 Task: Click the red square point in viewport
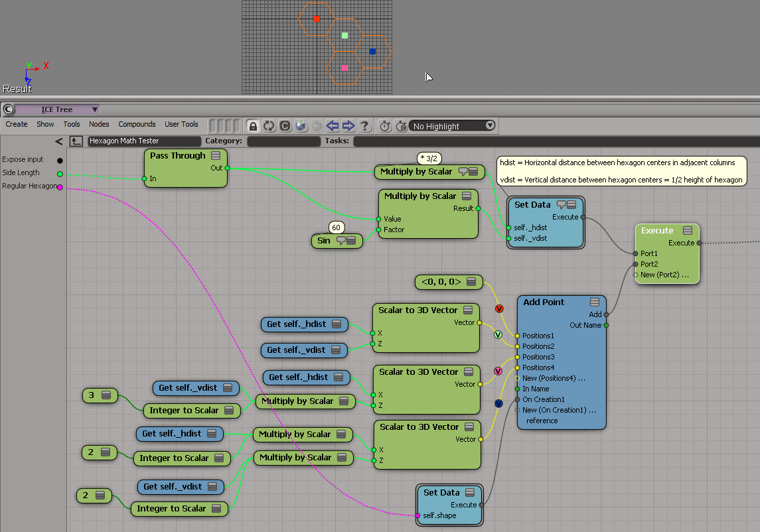pyautogui.click(x=317, y=19)
